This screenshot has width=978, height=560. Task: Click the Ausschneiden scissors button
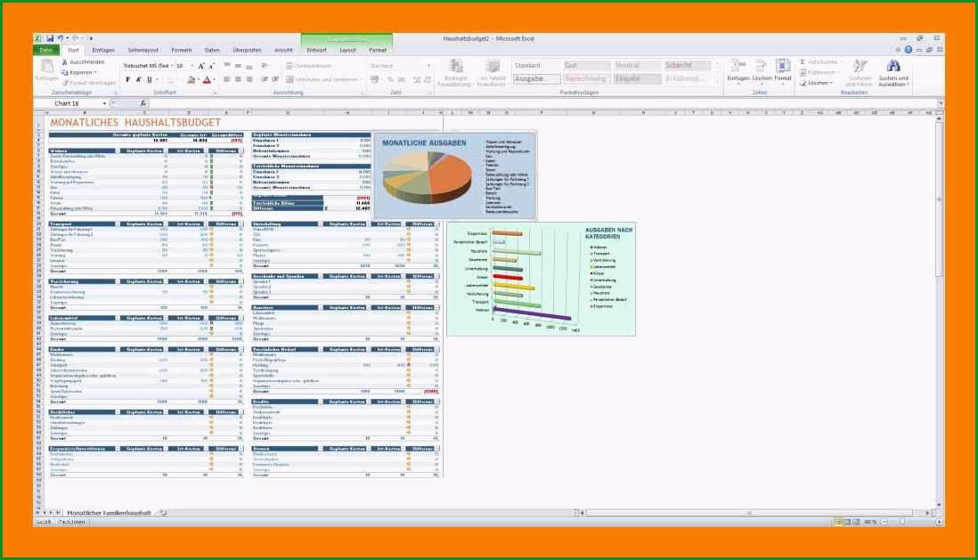(82, 62)
